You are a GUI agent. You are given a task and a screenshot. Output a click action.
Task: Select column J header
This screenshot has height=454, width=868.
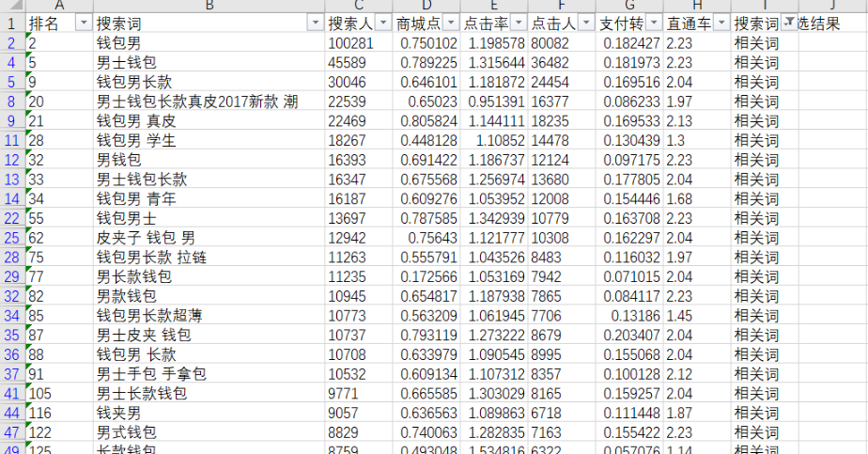pyautogui.click(x=831, y=7)
